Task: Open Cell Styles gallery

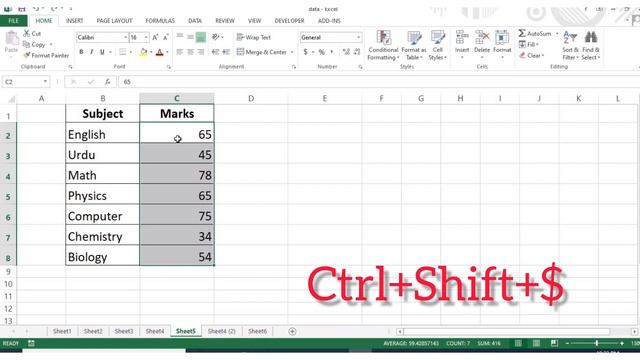Action: (438, 45)
